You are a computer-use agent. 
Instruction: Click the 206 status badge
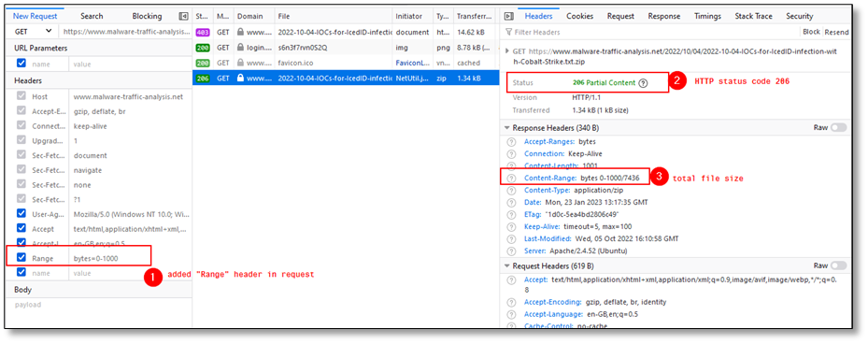coord(203,79)
